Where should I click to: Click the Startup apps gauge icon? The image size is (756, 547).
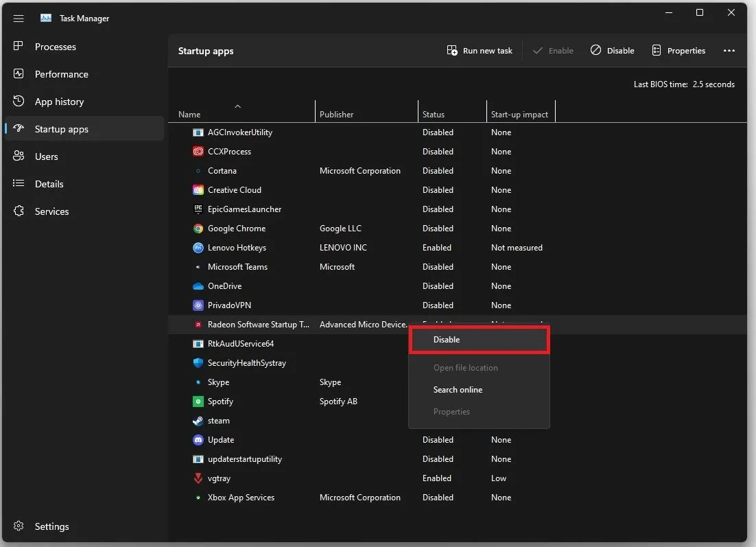point(19,128)
